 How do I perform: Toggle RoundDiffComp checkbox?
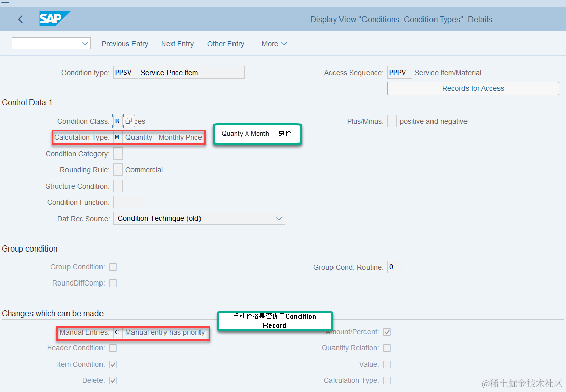113,283
